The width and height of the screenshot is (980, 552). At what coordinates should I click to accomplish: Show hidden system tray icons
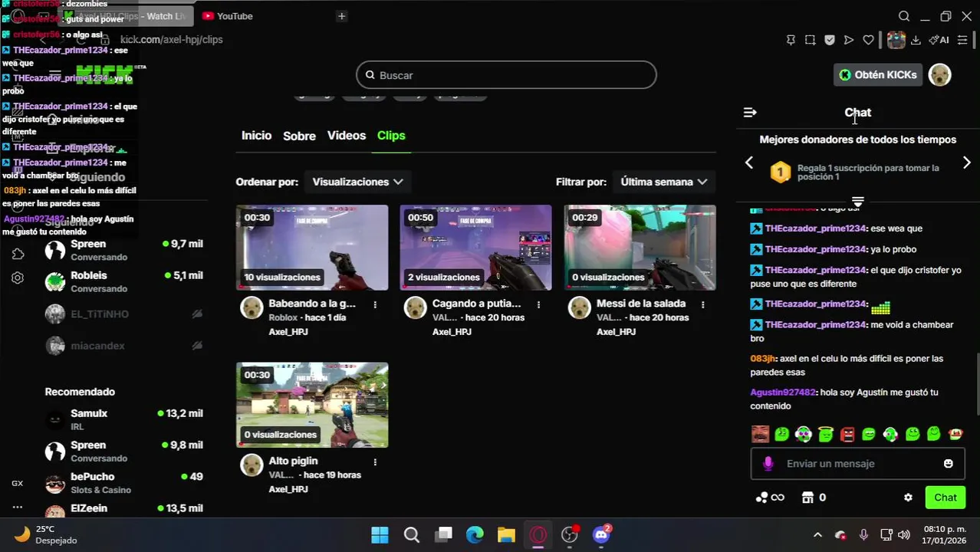pyautogui.click(x=817, y=534)
